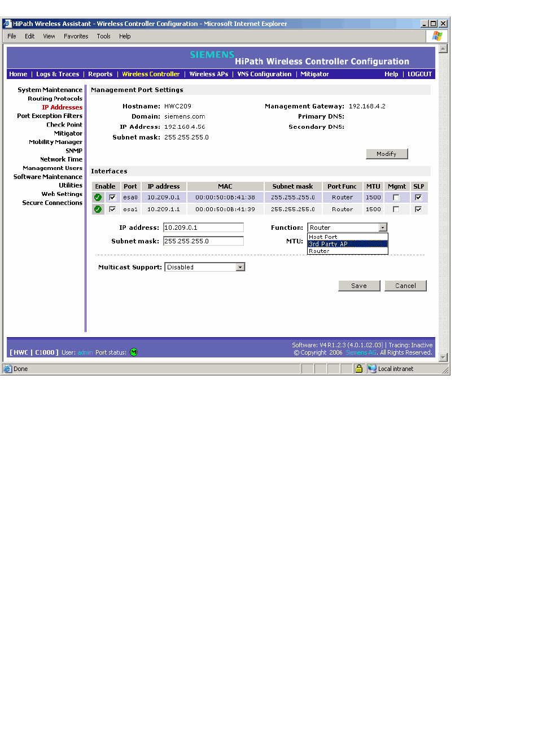Open SNMP in sidebar
560x742 pixels.
[x=74, y=151]
